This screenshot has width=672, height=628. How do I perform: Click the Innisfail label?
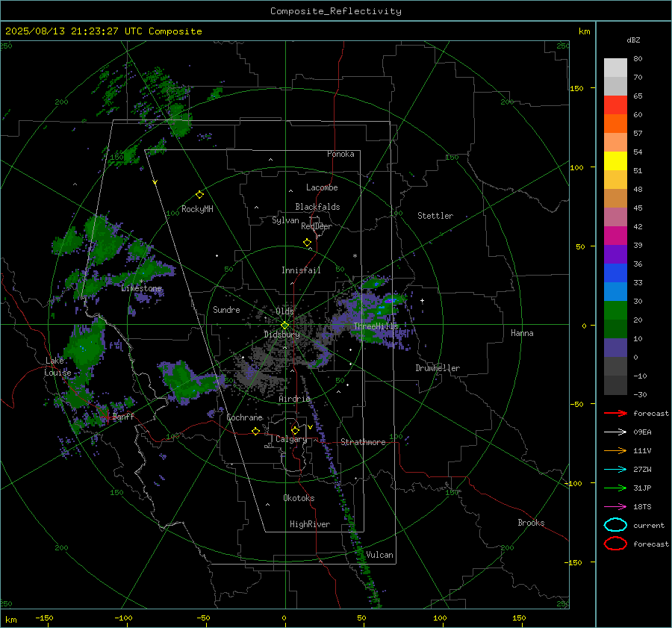301,270
